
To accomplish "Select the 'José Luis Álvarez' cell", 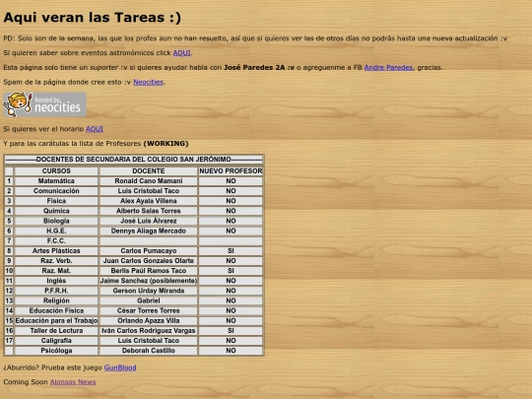I will coord(148,221).
